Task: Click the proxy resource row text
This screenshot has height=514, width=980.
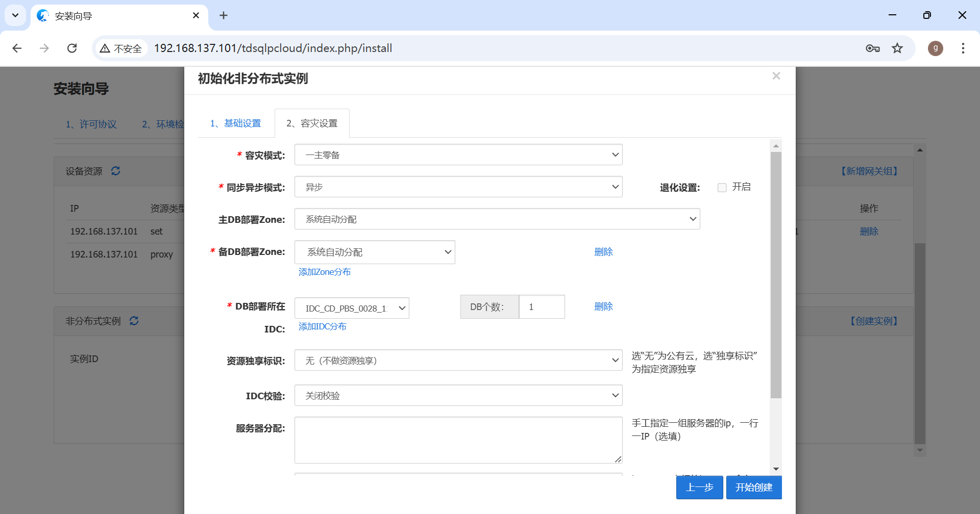Action: point(161,254)
